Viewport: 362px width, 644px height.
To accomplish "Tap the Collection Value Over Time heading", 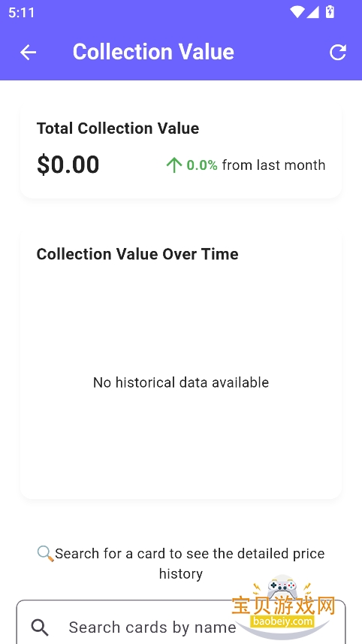I will 137,254.
